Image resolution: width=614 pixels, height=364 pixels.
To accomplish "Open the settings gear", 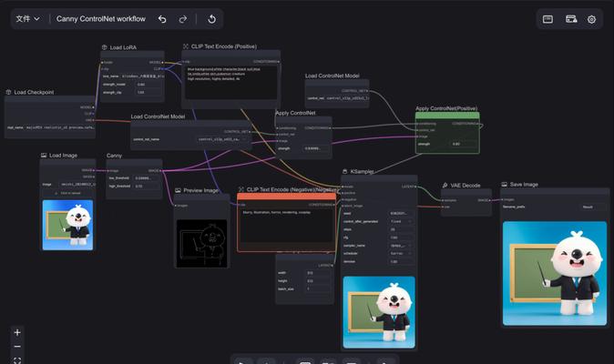I will [591, 19].
